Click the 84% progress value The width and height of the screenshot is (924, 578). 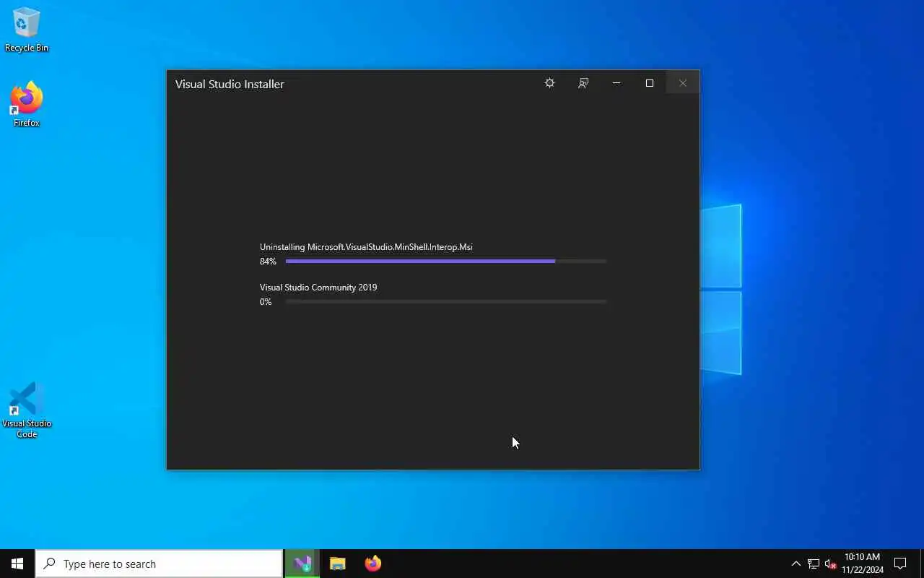point(268,262)
